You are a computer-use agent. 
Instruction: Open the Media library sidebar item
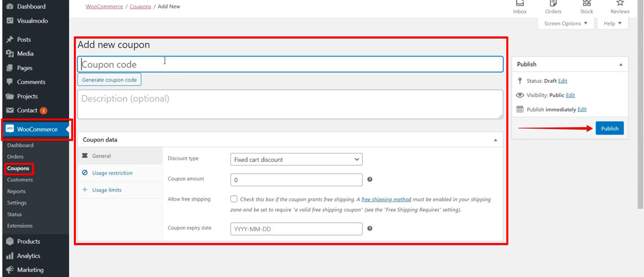coord(25,53)
